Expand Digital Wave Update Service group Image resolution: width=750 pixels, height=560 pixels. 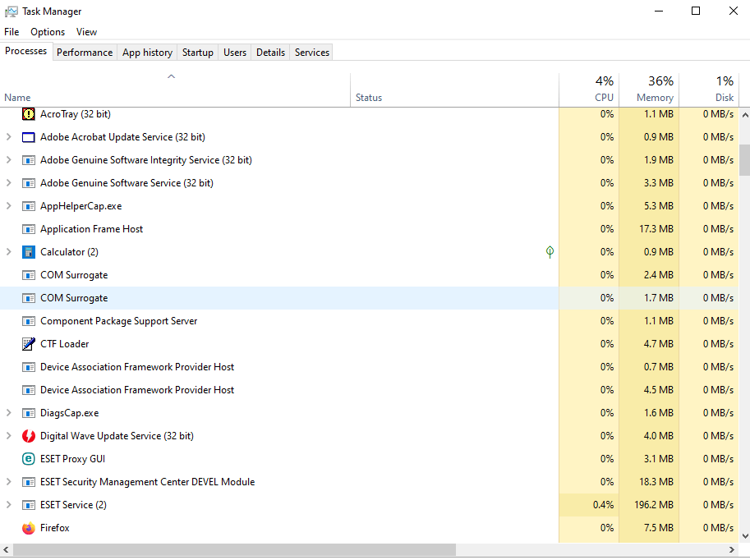point(8,435)
